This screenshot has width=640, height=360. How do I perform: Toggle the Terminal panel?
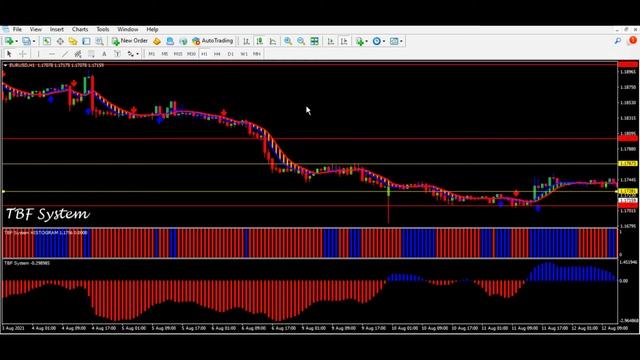pyautogui.click(x=86, y=41)
